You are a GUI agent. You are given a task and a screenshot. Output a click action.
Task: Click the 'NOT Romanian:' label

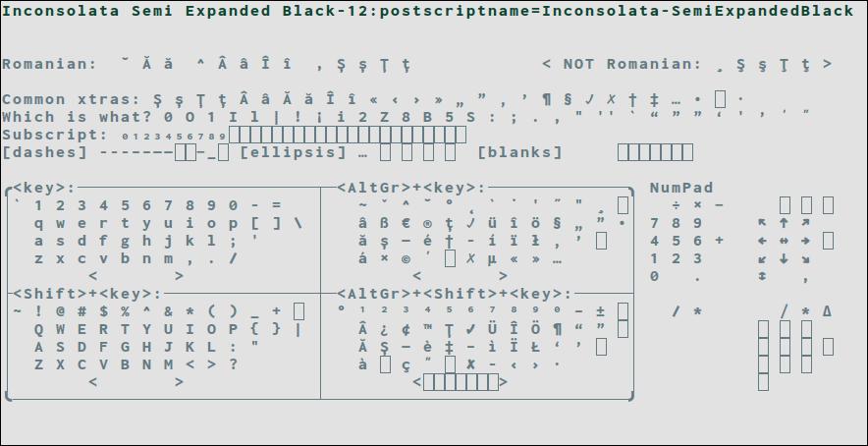coord(632,64)
